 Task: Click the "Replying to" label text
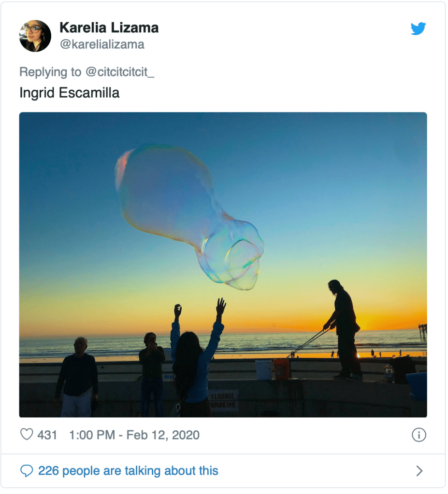point(50,72)
